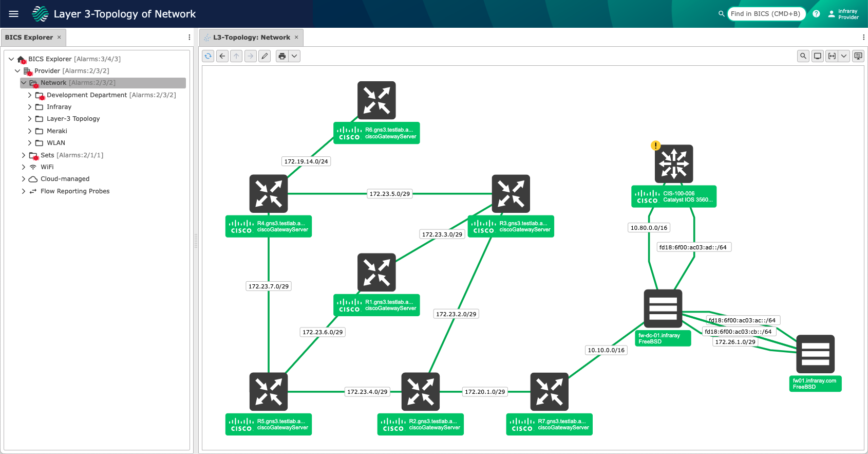This screenshot has width=868, height=454.
Task: Click the CIS-100-006 Catalyst switch icon
Action: (674, 164)
